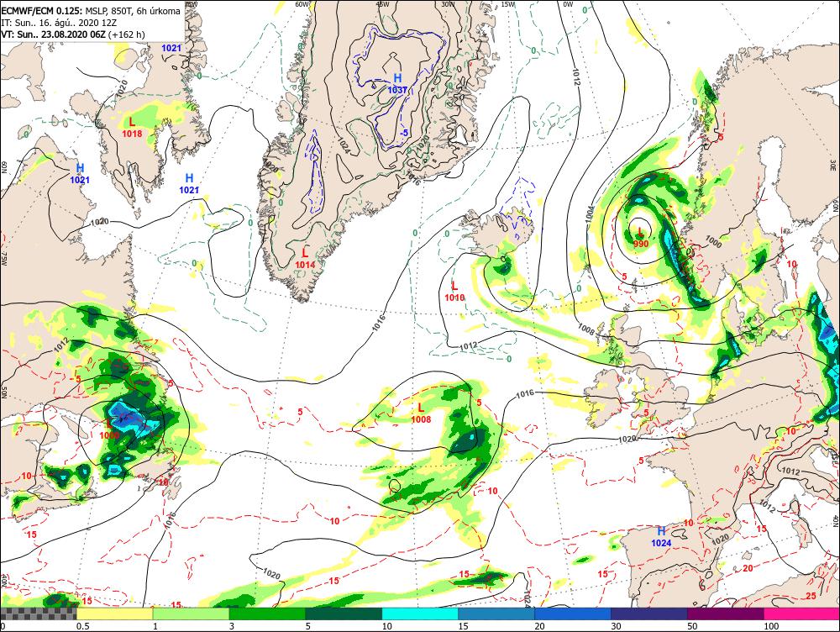Click the 'L 1010' low marker south of Iceland
This screenshot has width=840, height=632.
point(454,292)
